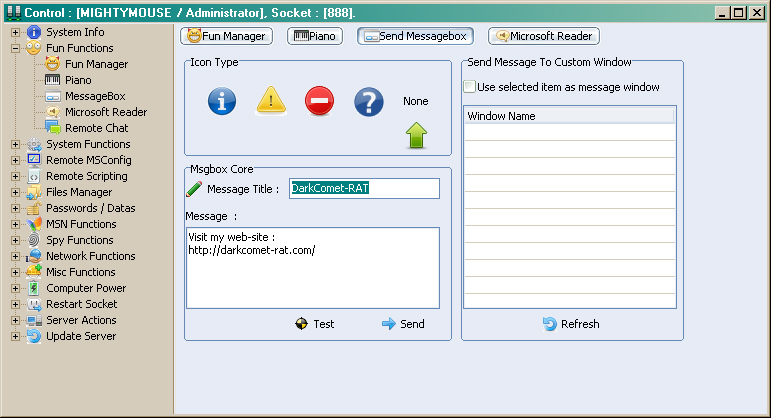Viewport: 771px width, 418px height.
Task: Expand the Passwords / Datas node
Action: pos(15,209)
